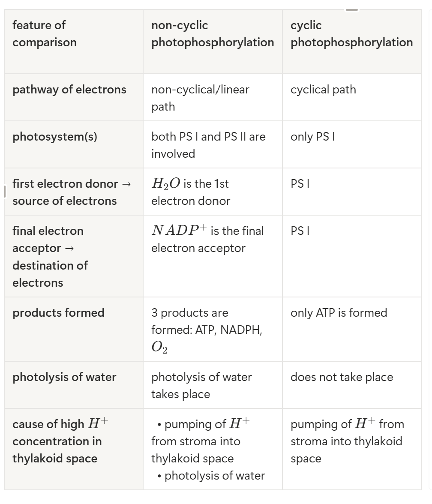Image resolution: width=432 pixels, height=504 pixels.
Task: Click the "only PS I" cell
Action: [351, 145]
